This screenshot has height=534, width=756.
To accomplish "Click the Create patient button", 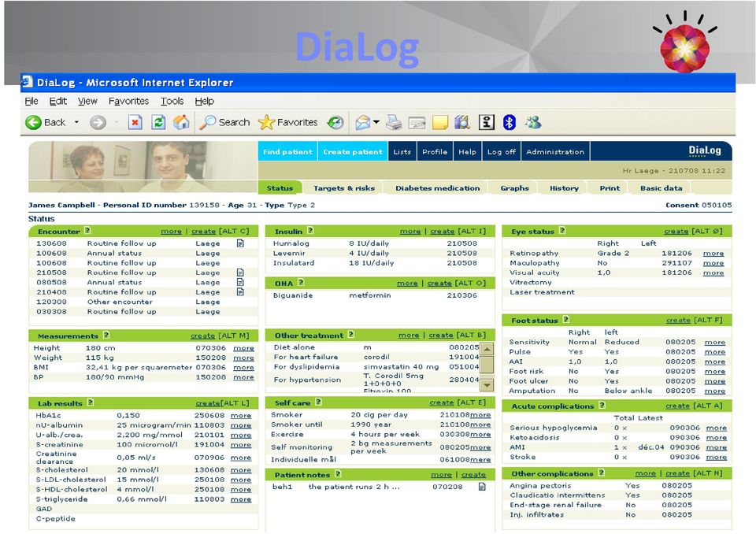I will [x=353, y=151].
